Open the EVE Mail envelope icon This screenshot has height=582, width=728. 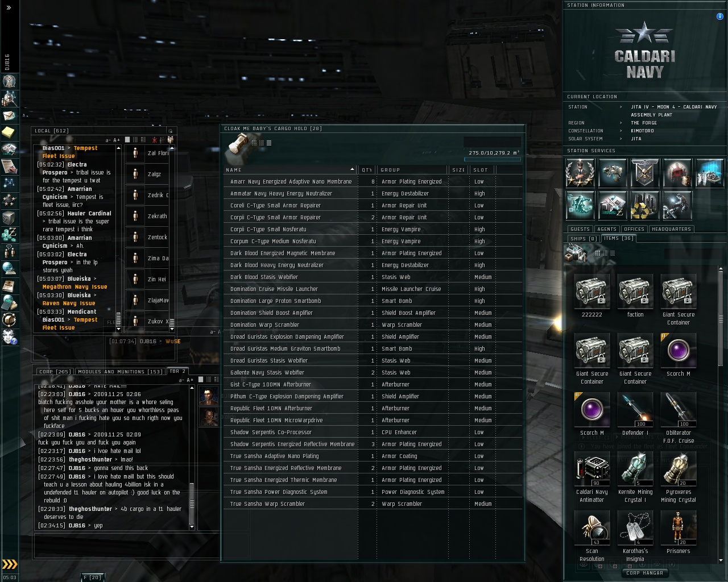click(x=9, y=115)
